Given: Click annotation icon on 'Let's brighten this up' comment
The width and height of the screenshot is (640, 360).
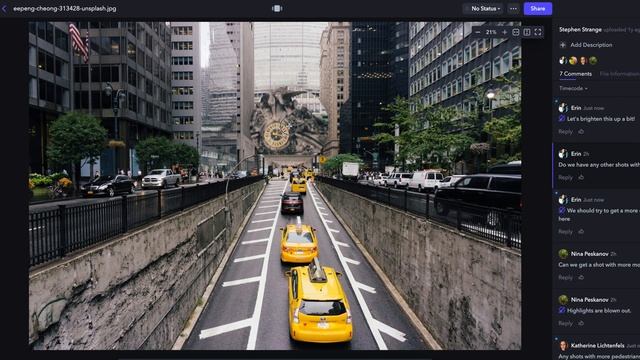Looking at the screenshot, I should [x=562, y=119].
